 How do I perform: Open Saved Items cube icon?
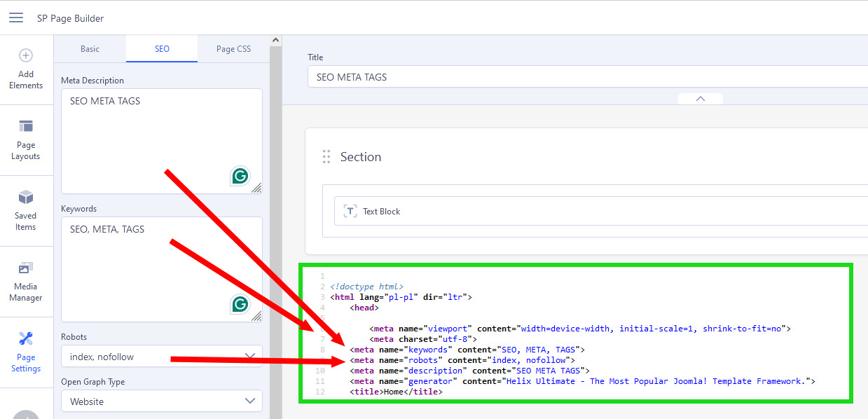point(26,197)
